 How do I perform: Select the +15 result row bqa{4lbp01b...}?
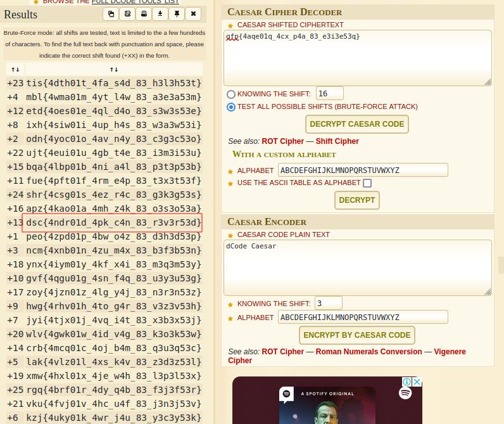click(x=104, y=167)
